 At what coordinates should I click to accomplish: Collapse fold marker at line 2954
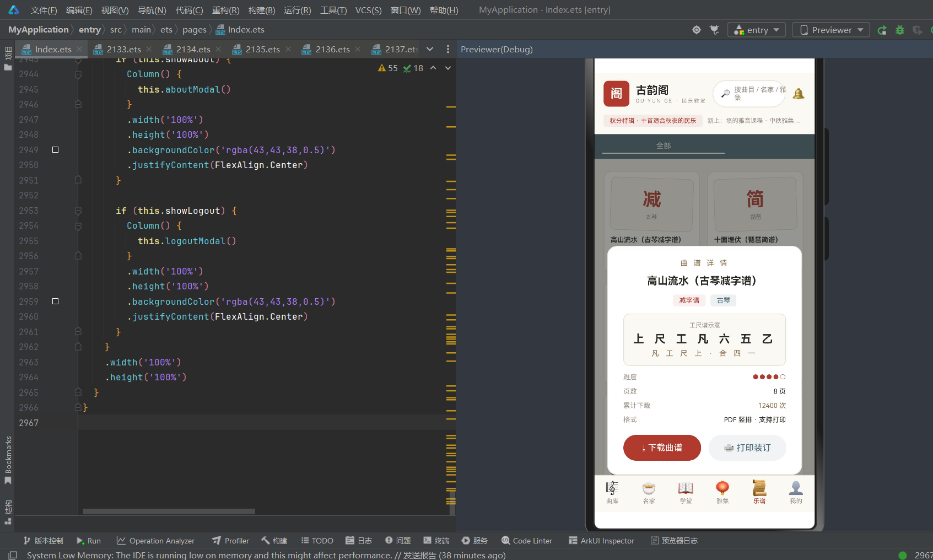pos(78,226)
